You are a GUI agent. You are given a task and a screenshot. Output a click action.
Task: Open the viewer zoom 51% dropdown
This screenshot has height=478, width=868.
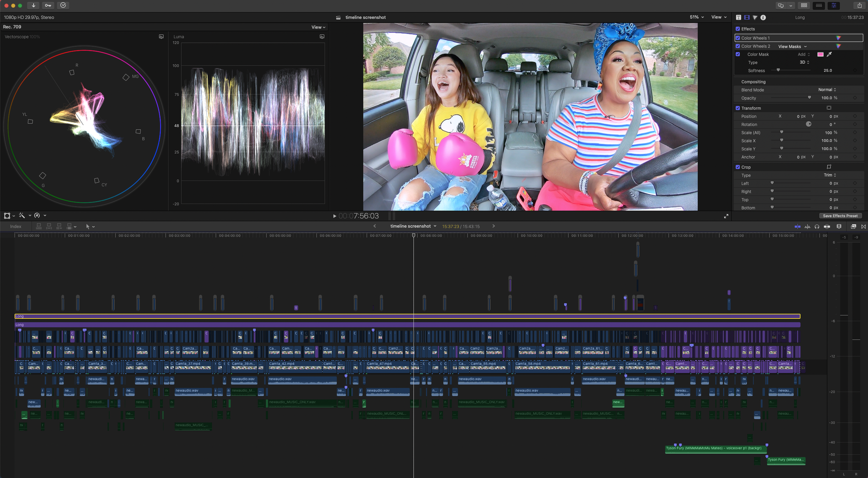696,17
